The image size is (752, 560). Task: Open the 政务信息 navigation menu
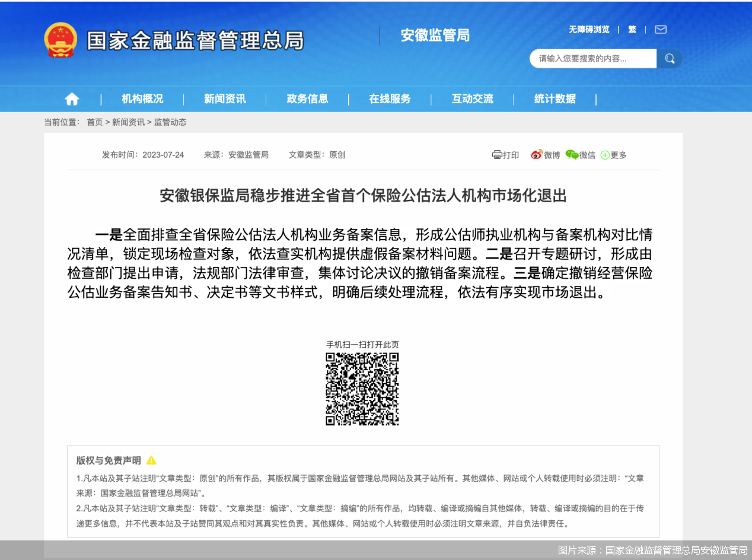point(308,99)
